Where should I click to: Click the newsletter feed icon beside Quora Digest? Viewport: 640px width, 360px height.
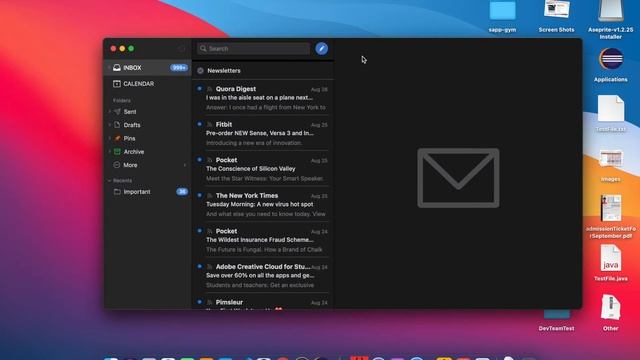[x=210, y=89]
